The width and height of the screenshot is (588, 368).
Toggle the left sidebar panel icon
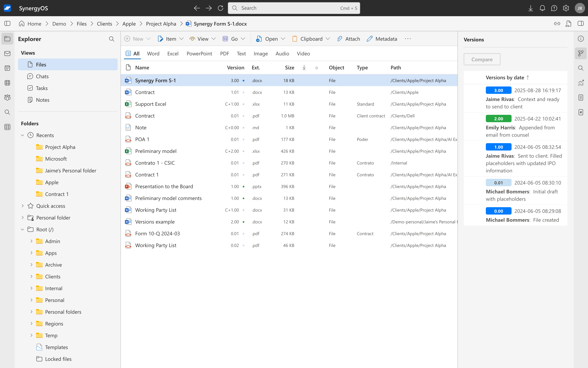7,24
